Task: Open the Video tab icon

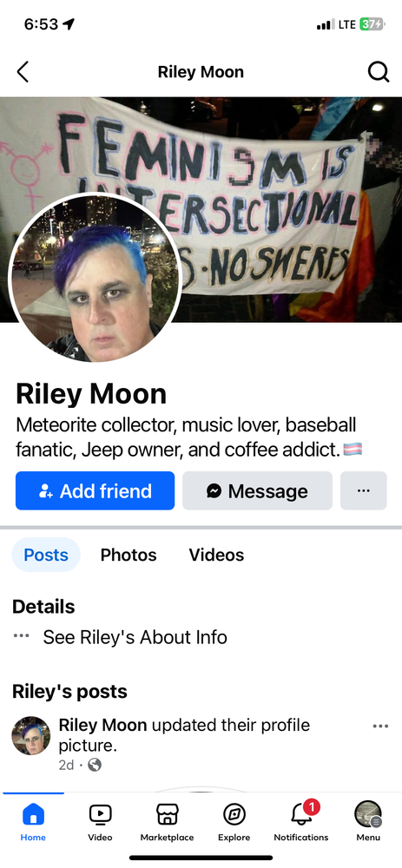Action: coord(100,814)
